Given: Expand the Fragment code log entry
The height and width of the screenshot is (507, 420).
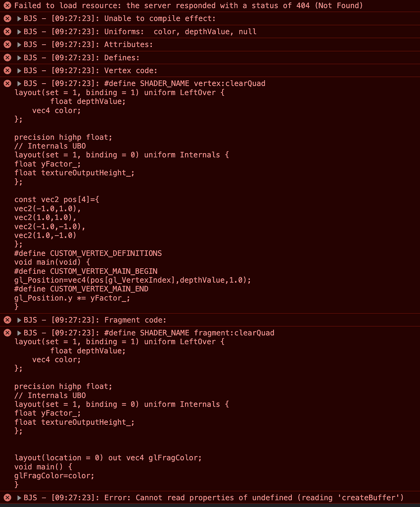Looking at the screenshot, I should (x=19, y=320).
